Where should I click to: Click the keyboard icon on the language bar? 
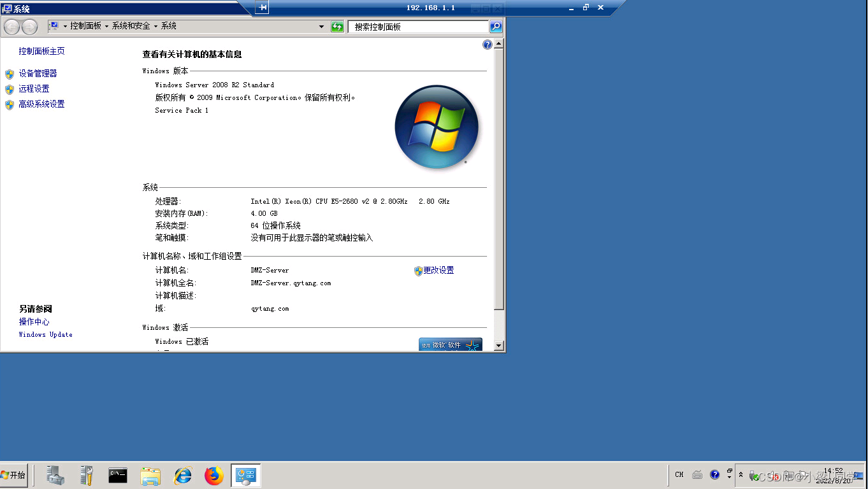click(697, 474)
